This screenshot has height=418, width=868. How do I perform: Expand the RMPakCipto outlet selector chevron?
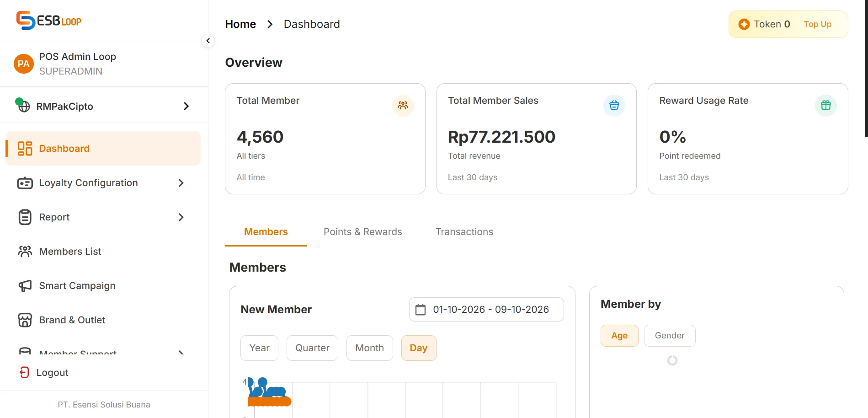point(186,106)
